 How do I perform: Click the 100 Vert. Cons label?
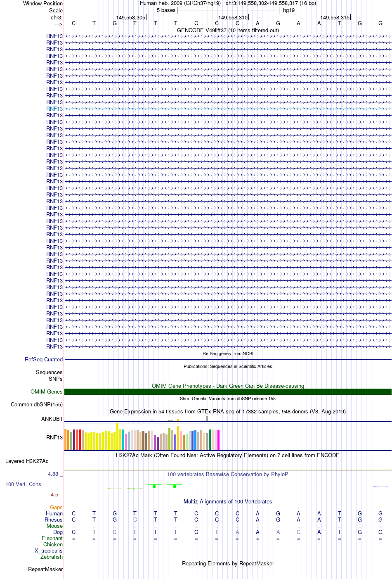point(23,484)
